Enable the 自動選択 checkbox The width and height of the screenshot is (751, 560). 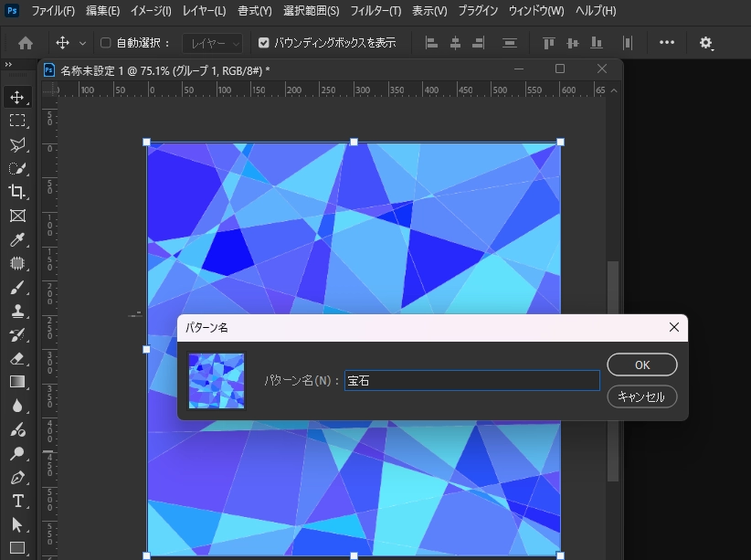click(x=105, y=43)
